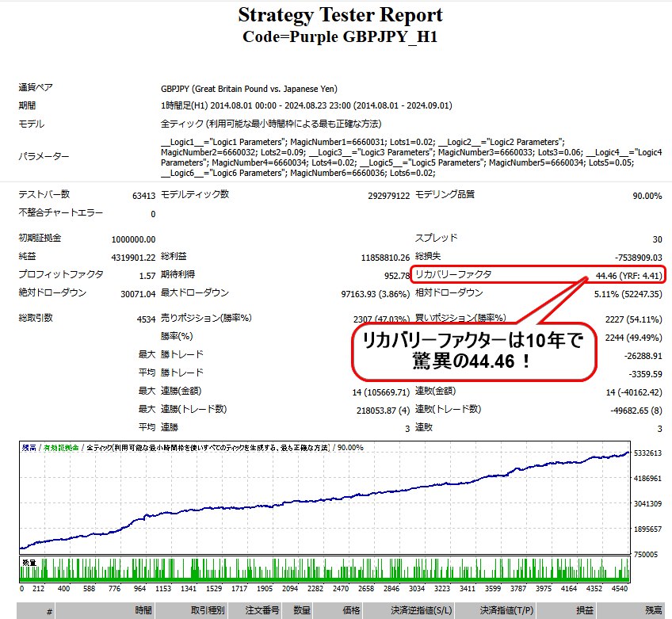Select the recovery factor value 44.46 (YRF: 4.41)
The width and height of the screenshot is (672, 619).
point(628,276)
